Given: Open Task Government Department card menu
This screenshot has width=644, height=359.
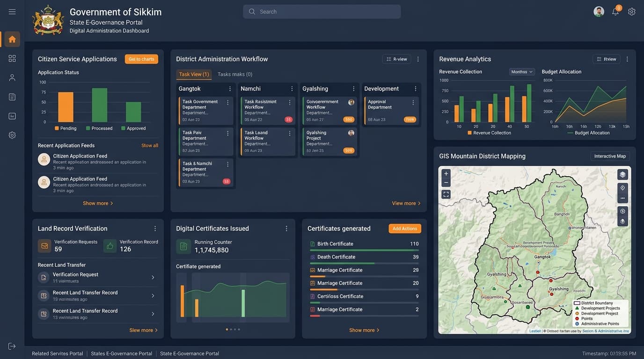Looking at the screenshot, I should point(228,102).
